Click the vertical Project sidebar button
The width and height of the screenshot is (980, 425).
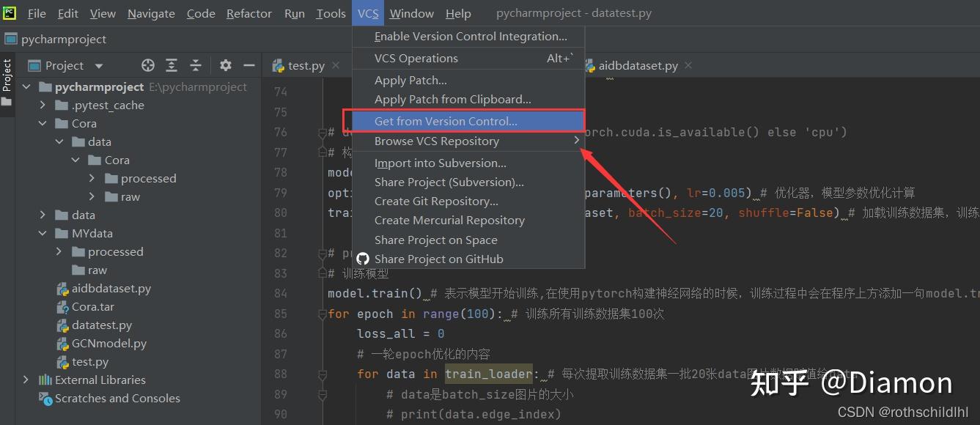pyautogui.click(x=7, y=77)
